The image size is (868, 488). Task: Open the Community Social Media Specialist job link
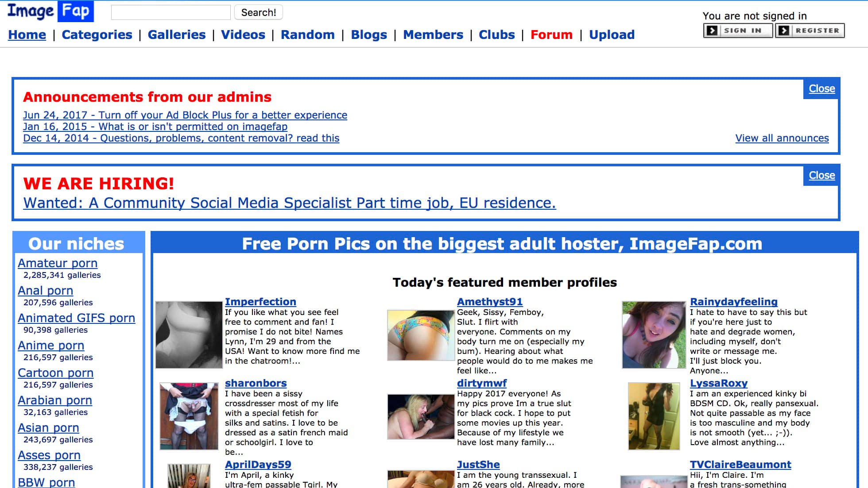tap(289, 203)
